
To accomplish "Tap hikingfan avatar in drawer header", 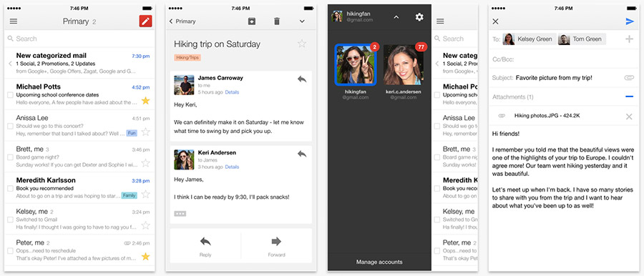I will [x=337, y=16].
